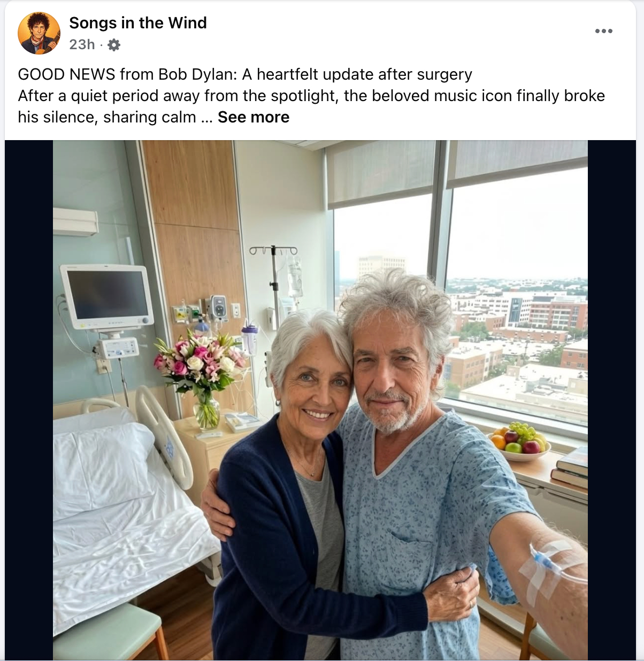Open the Songs in the Wind profile picture
The width and height of the screenshot is (644, 661).
point(39,33)
